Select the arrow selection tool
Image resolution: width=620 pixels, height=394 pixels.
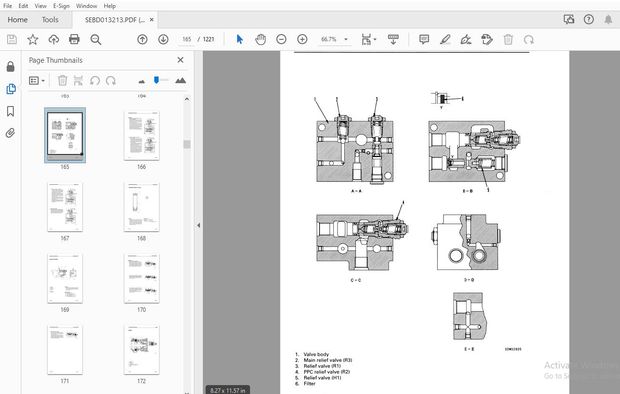click(240, 39)
